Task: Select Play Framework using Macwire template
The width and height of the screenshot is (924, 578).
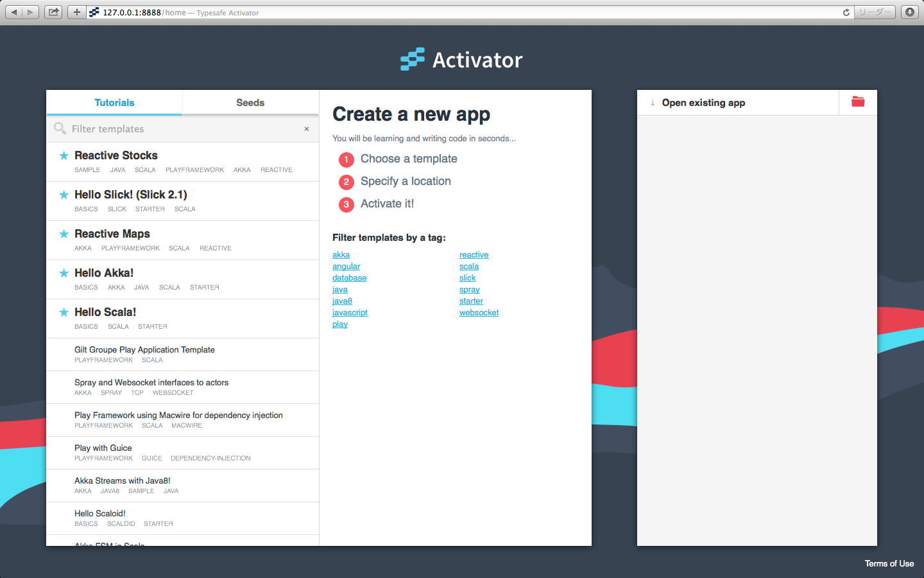Action: (182, 420)
